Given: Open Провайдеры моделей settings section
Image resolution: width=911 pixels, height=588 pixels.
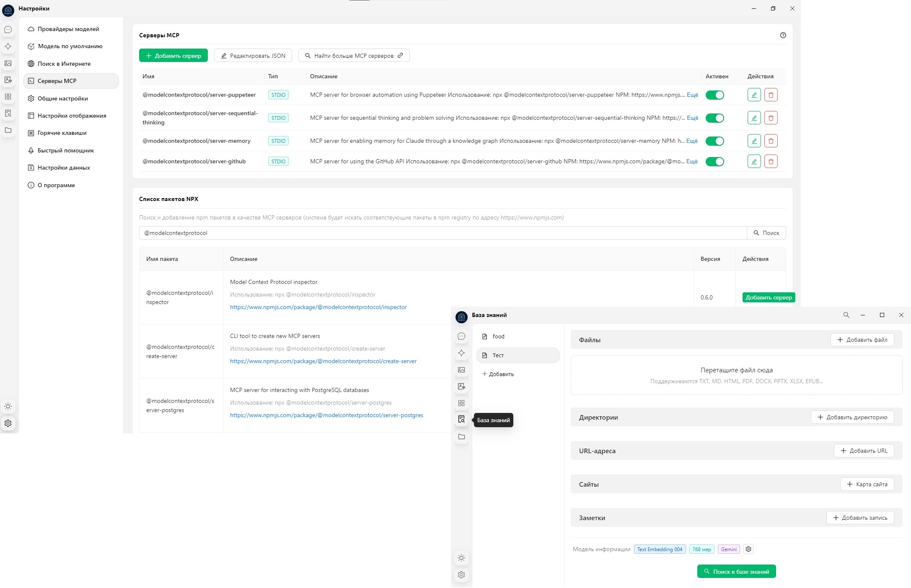Looking at the screenshot, I should tap(71, 29).
